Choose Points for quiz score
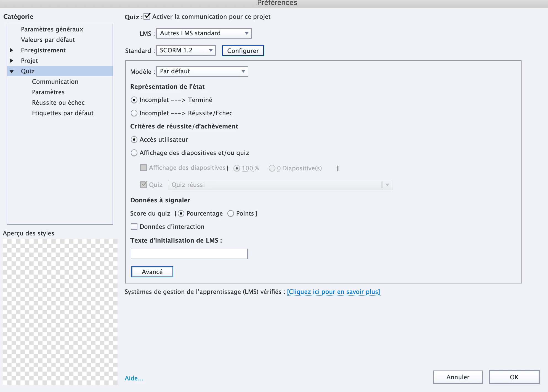548x392 pixels. point(231,214)
